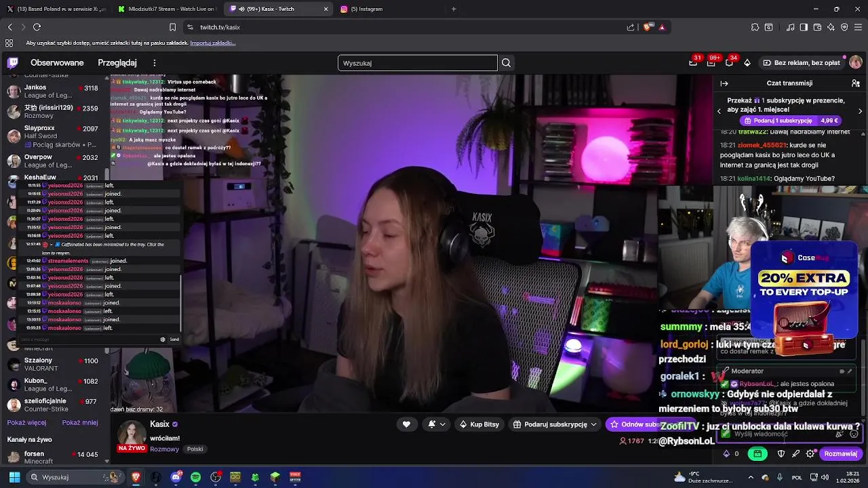Click Importuj zakładki link in bookmarks bar
The image size is (868, 488).
coord(213,43)
